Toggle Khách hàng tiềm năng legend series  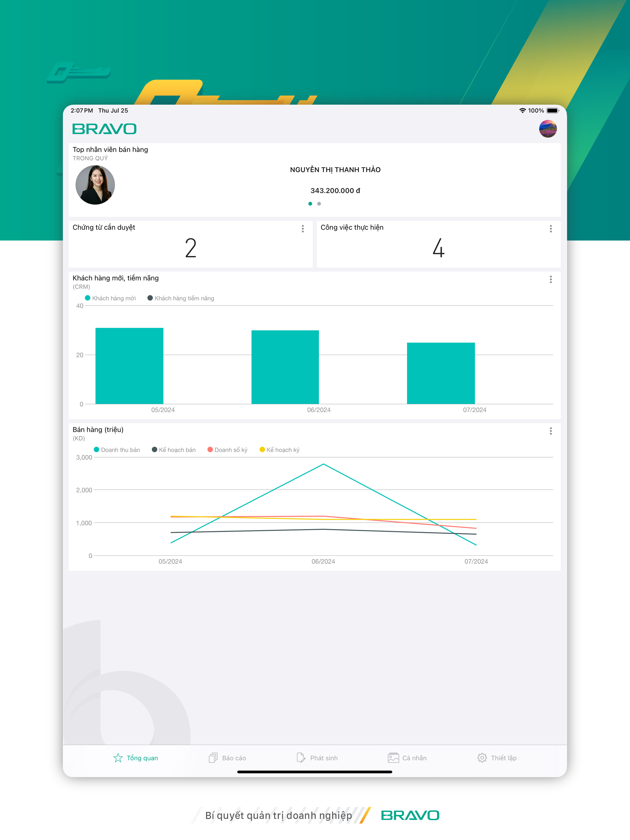point(181,298)
